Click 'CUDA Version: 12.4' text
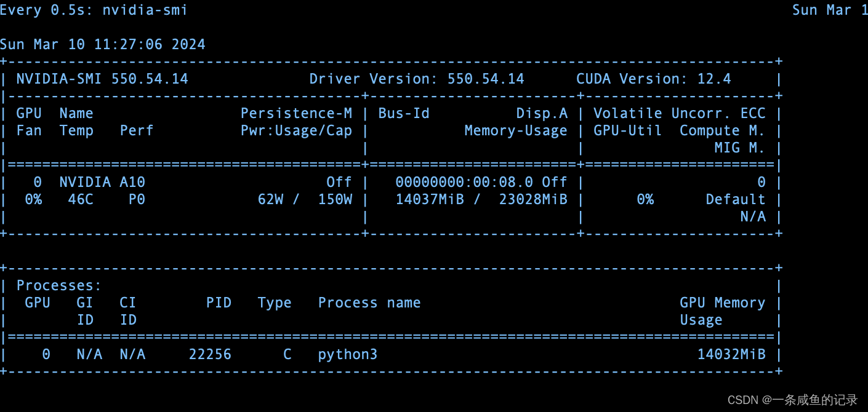This screenshot has width=868, height=412. click(x=654, y=79)
